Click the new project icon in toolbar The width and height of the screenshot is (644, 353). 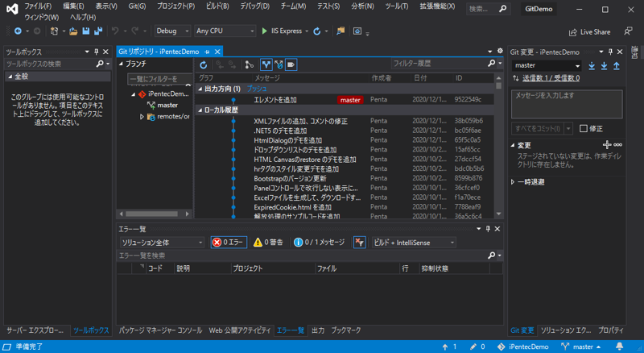(54, 31)
